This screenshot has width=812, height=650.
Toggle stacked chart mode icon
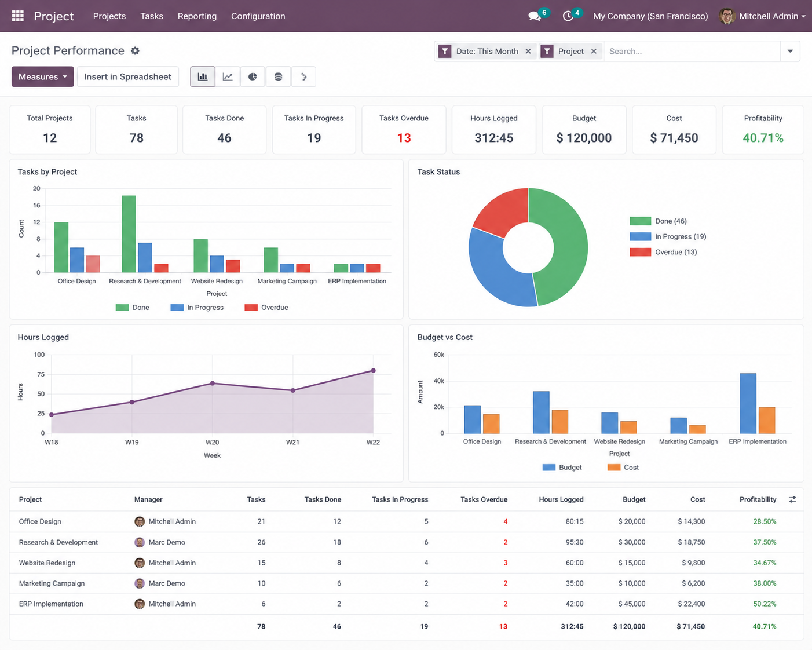278,76
